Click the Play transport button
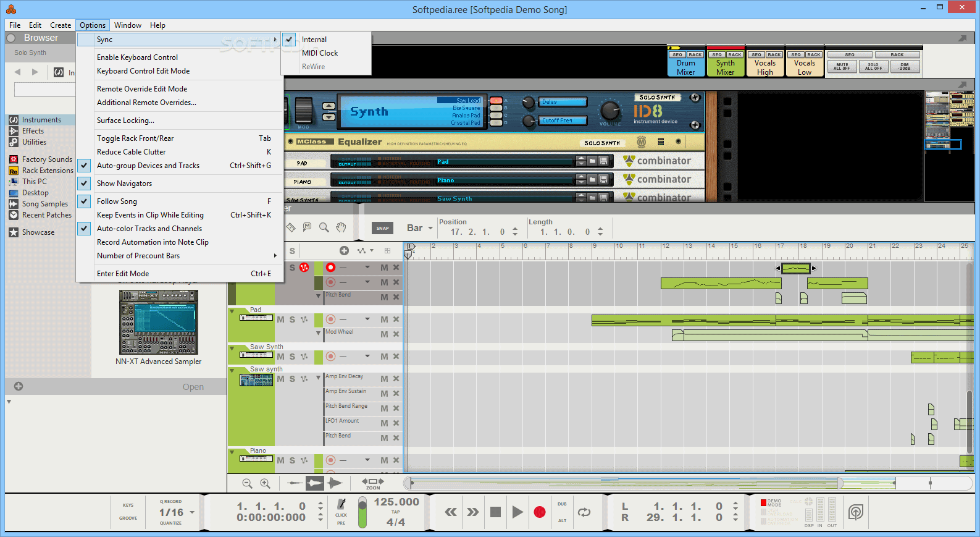Image resolution: width=980 pixels, height=537 pixels. point(517,512)
